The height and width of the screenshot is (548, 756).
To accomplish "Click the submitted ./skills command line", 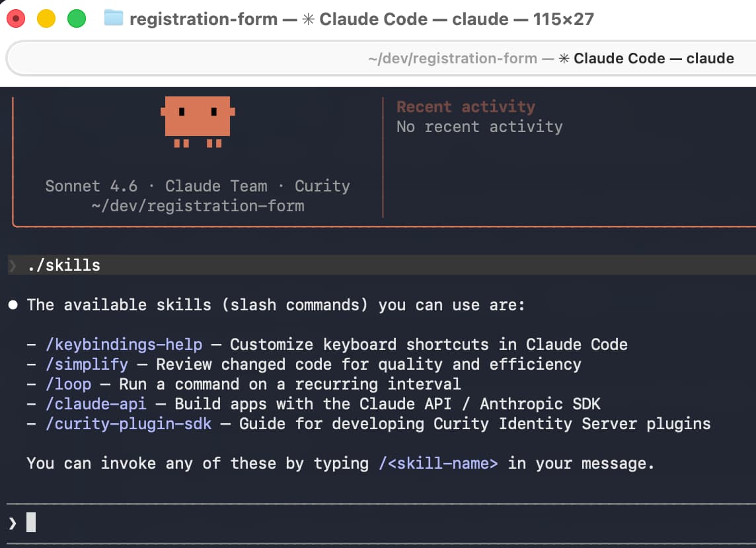I will click(x=381, y=265).
